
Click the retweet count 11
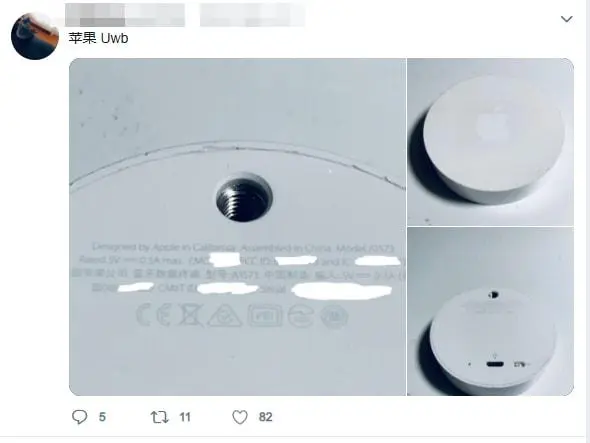tap(185, 417)
